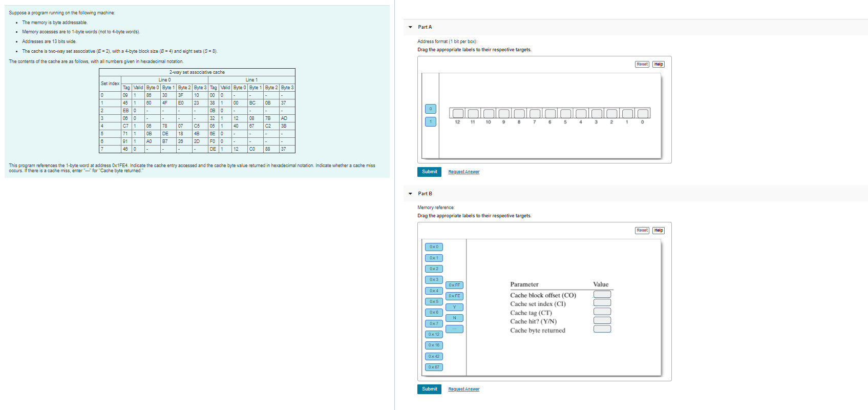This screenshot has height=410, width=868.
Task: Click the bit 8 target box
Action: tap(519, 113)
